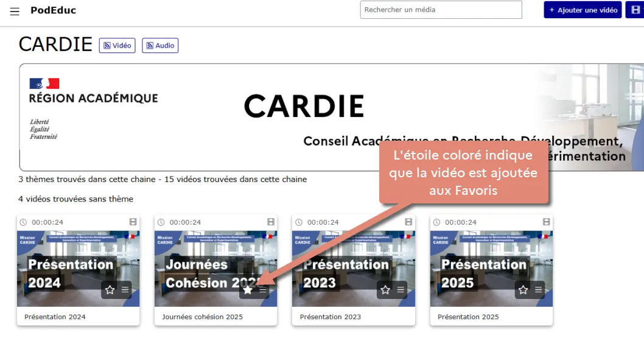Click the 'Ajouter une vidéo' button
Image resolution: width=644 pixels, height=341 pixels.
click(583, 10)
